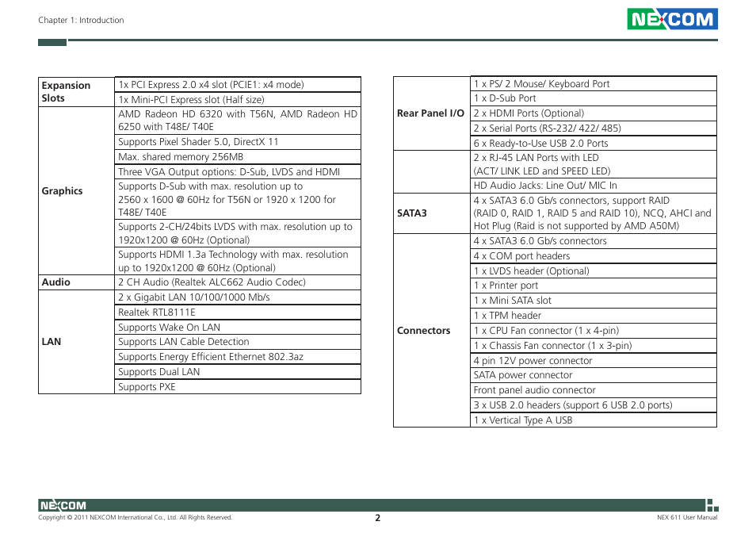
Task: Select 'Three VGA Output options' cell
Action: click(238, 171)
